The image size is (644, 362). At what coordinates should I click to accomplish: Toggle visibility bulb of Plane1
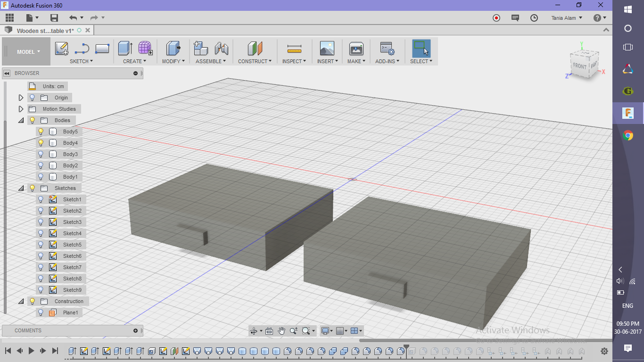coord(41,313)
